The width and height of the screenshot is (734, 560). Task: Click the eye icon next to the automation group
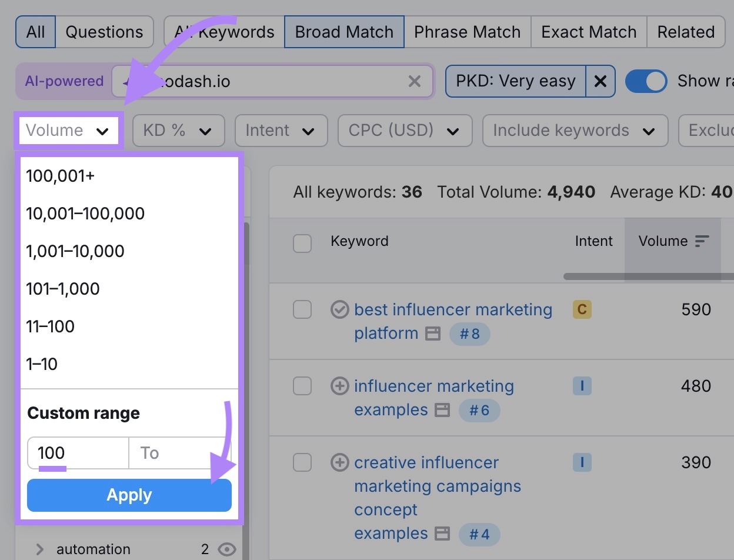227,549
